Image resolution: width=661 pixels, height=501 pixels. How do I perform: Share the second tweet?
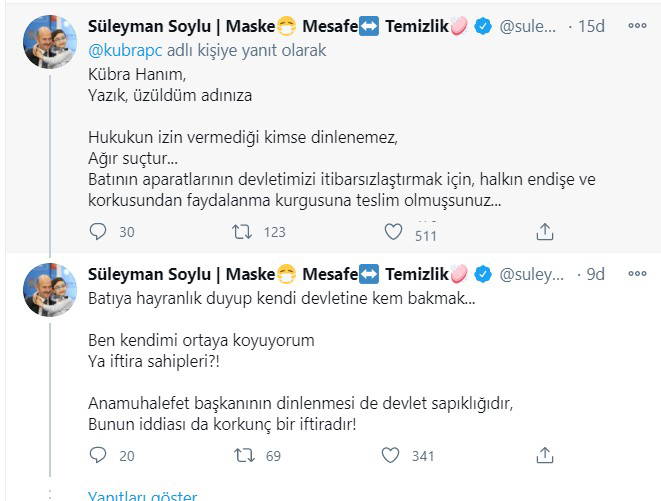point(545,455)
